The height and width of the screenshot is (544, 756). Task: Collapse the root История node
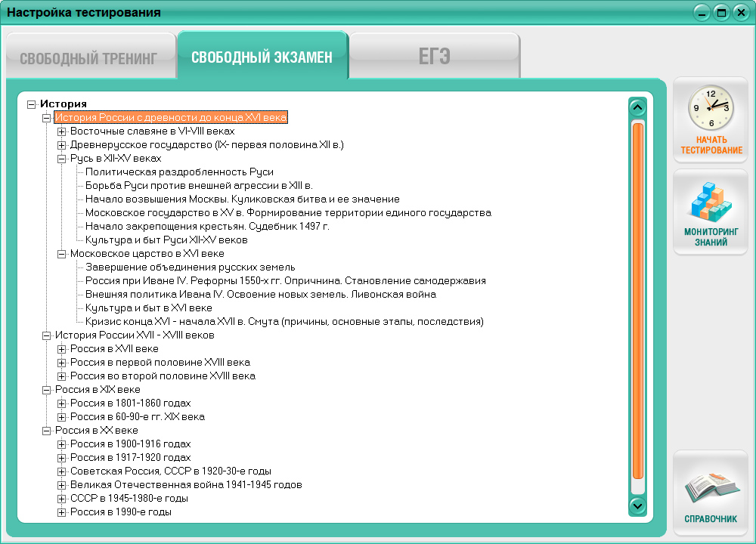coord(31,104)
